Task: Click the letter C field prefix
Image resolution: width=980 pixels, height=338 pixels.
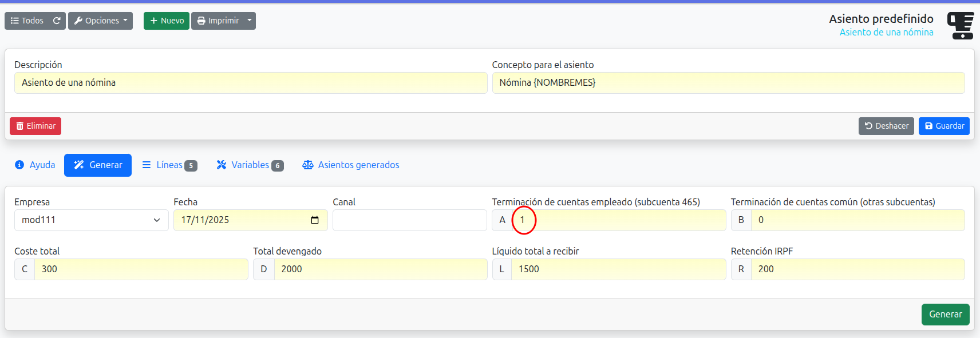Action: pos(25,269)
